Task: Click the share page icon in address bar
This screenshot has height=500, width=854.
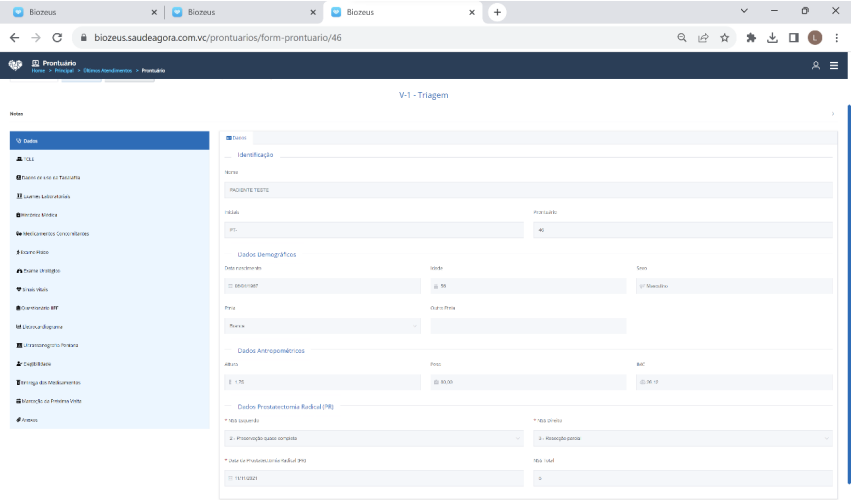Action: 703,38
